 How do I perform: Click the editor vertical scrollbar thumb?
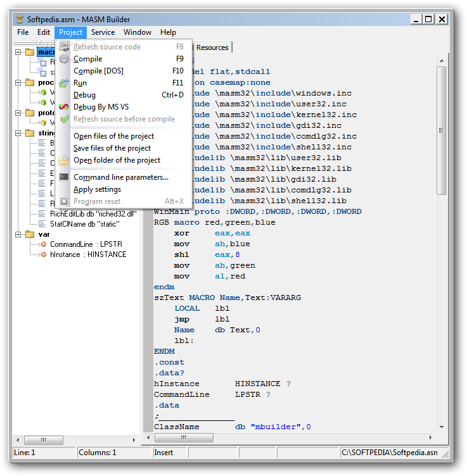click(x=442, y=130)
